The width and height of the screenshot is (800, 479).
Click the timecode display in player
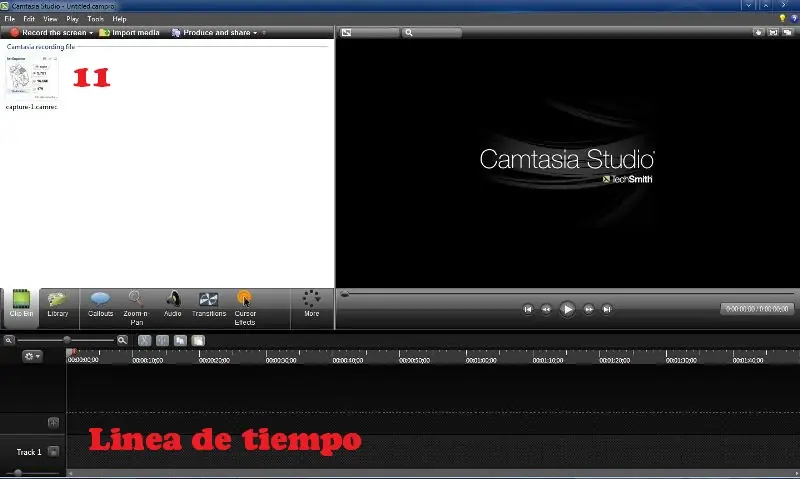tap(757, 309)
